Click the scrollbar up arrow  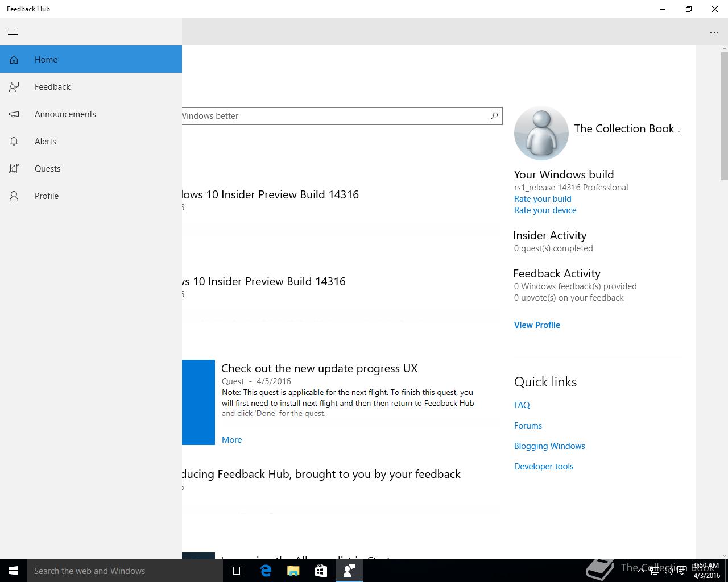[724, 49]
